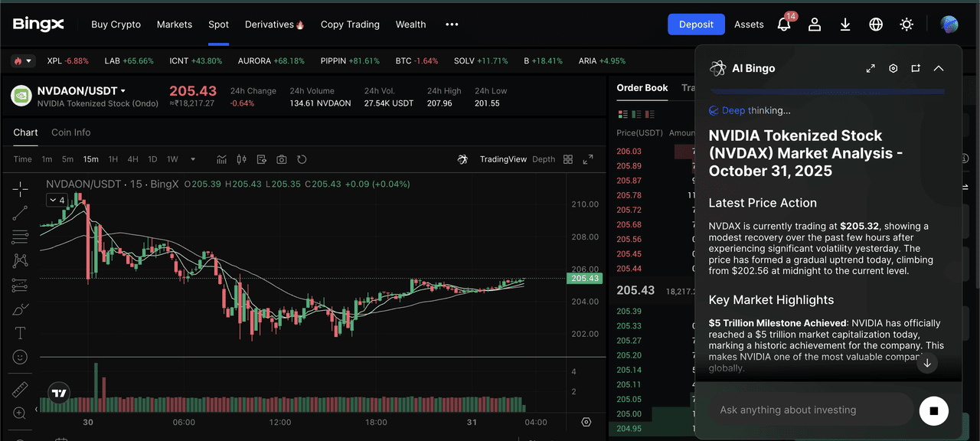Select the measure ruler tool
The width and height of the screenshot is (980, 441).
20,389
